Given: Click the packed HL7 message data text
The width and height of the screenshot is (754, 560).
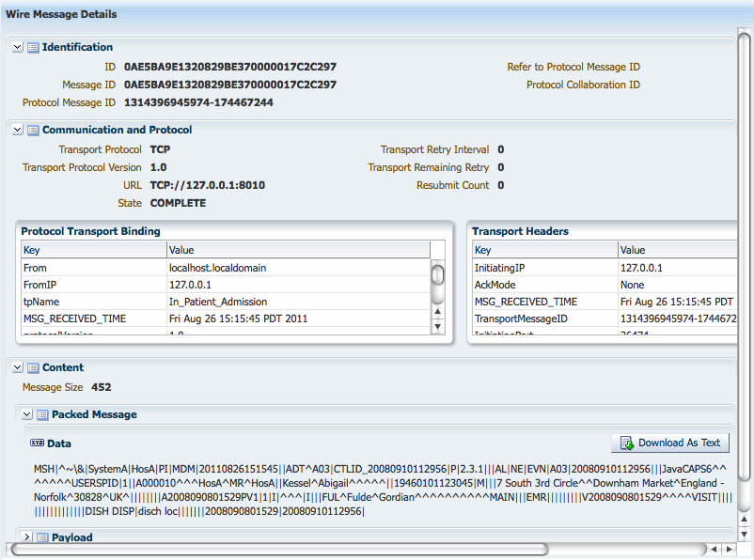Looking at the screenshot, I should [383, 490].
